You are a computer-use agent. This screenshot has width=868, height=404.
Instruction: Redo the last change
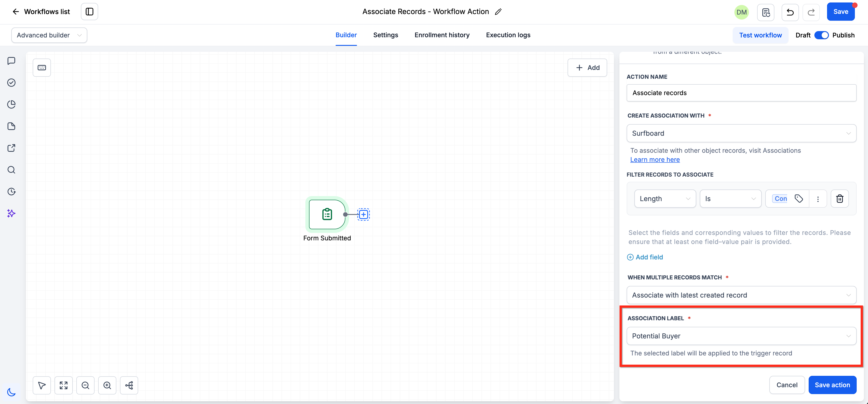click(x=811, y=12)
